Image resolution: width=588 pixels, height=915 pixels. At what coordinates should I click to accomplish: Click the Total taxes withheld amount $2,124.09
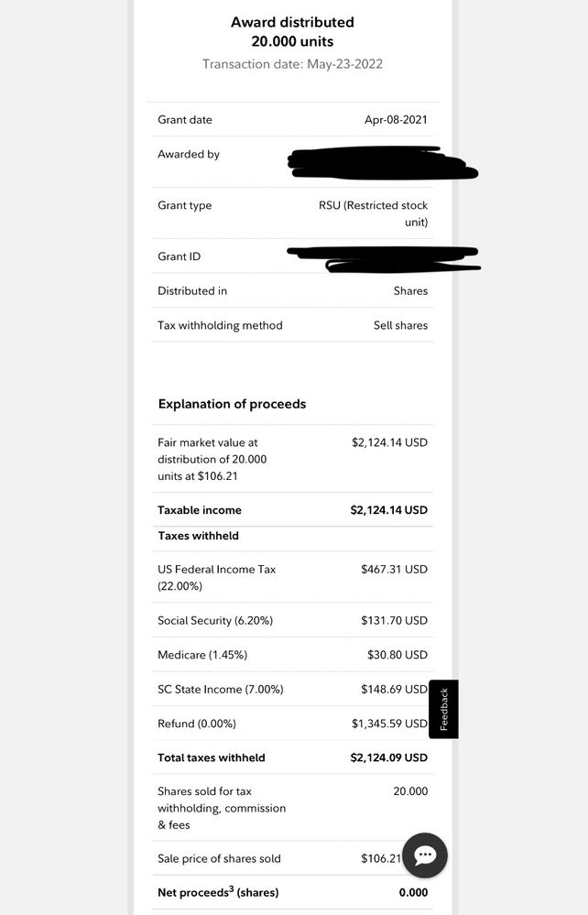point(388,758)
